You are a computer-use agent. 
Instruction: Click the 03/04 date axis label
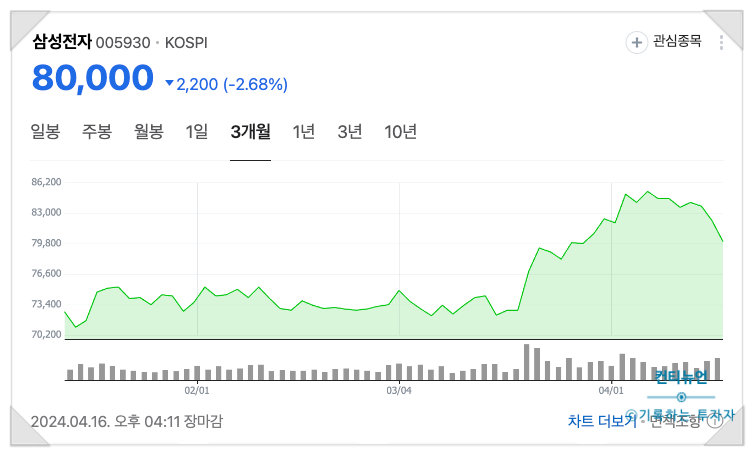(x=399, y=390)
